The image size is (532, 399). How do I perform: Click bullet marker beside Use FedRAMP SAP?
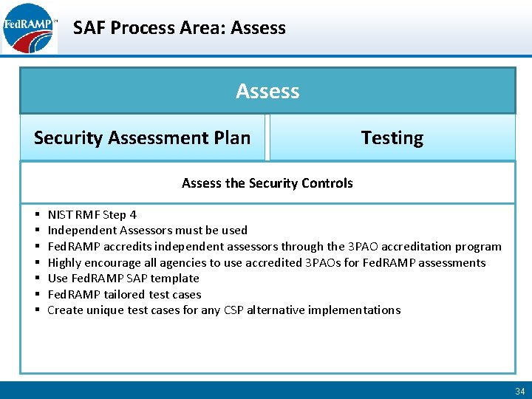tap(38, 278)
